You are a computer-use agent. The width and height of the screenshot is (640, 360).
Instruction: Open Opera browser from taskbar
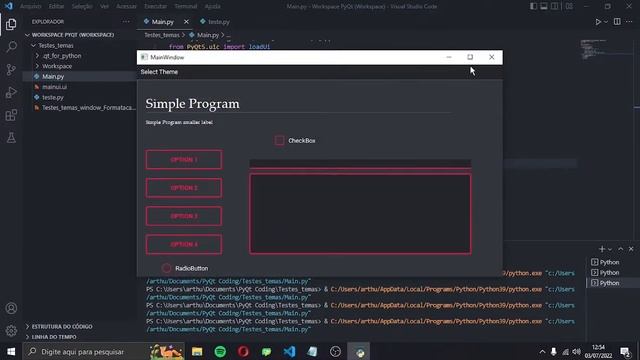[x=243, y=351]
